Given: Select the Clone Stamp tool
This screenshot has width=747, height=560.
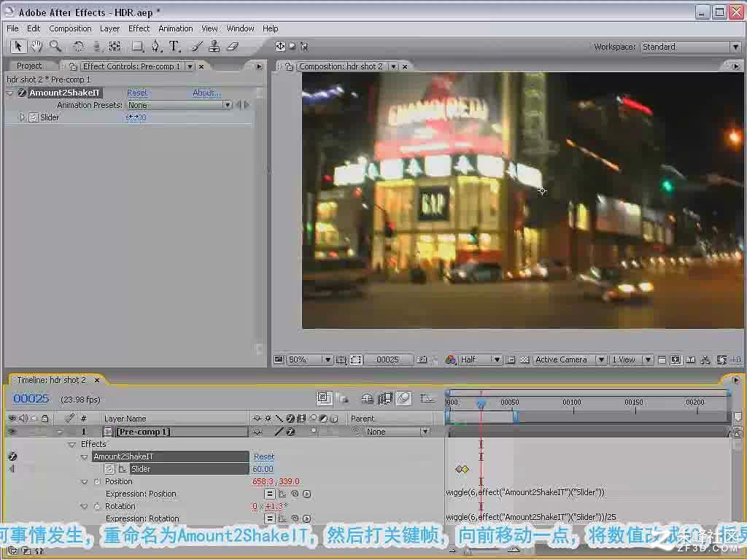Looking at the screenshot, I should (x=214, y=46).
